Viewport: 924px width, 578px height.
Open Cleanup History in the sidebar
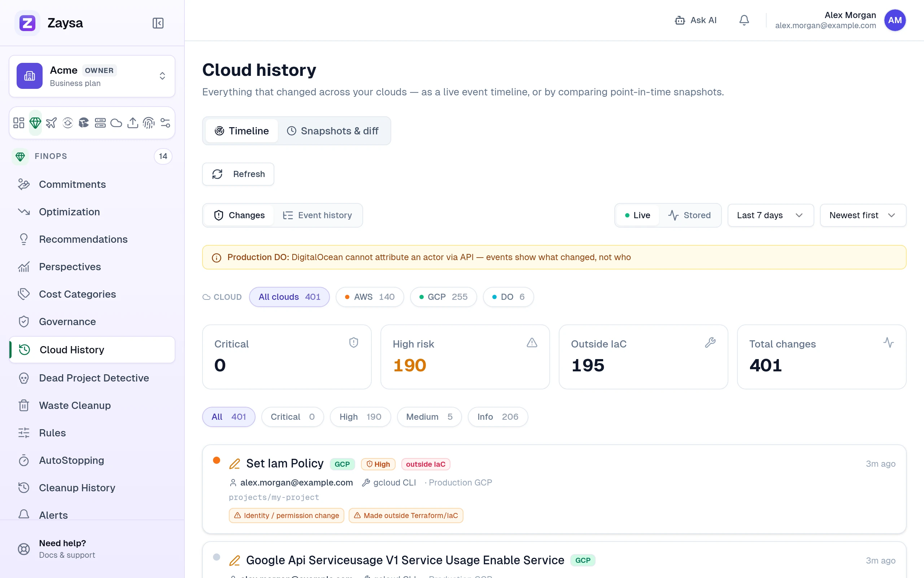coord(92,488)
